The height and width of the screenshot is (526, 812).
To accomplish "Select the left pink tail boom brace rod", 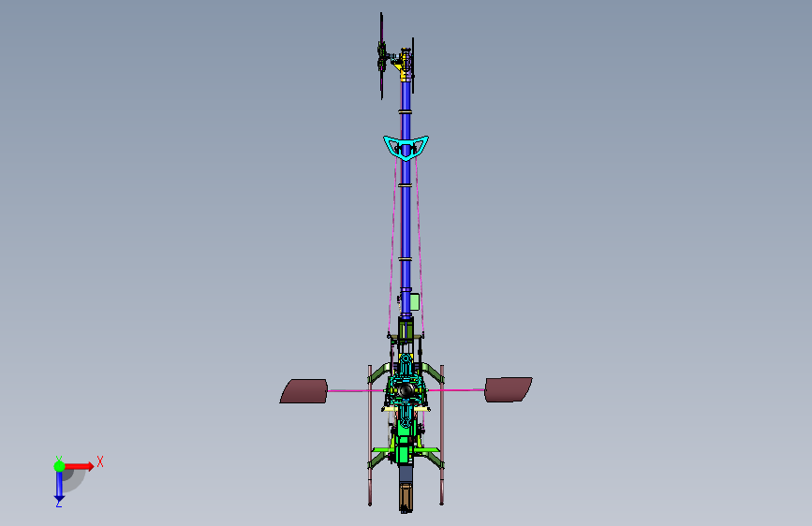I will click(392, 243).
